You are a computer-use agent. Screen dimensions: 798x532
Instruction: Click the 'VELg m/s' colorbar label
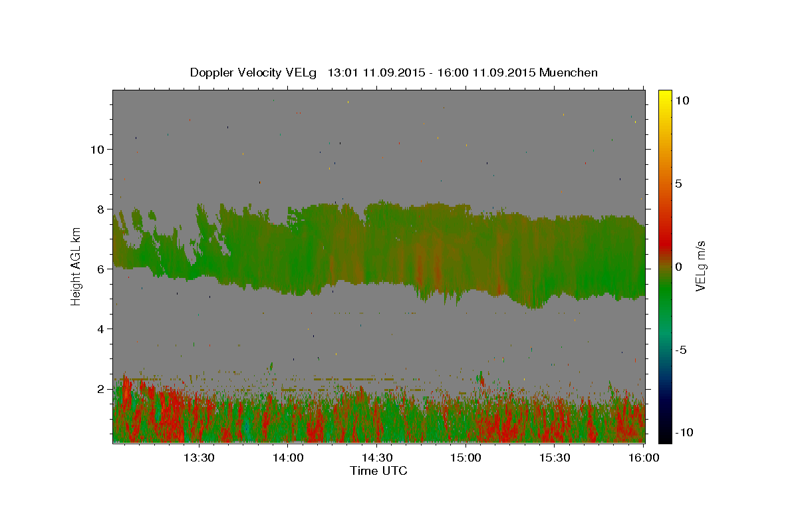pos(700,266)
